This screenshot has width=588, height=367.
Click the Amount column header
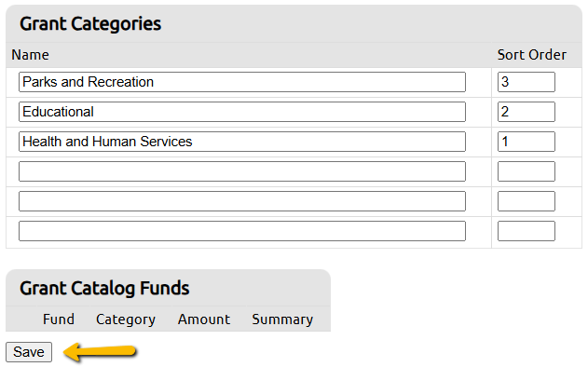click(204, 319)
